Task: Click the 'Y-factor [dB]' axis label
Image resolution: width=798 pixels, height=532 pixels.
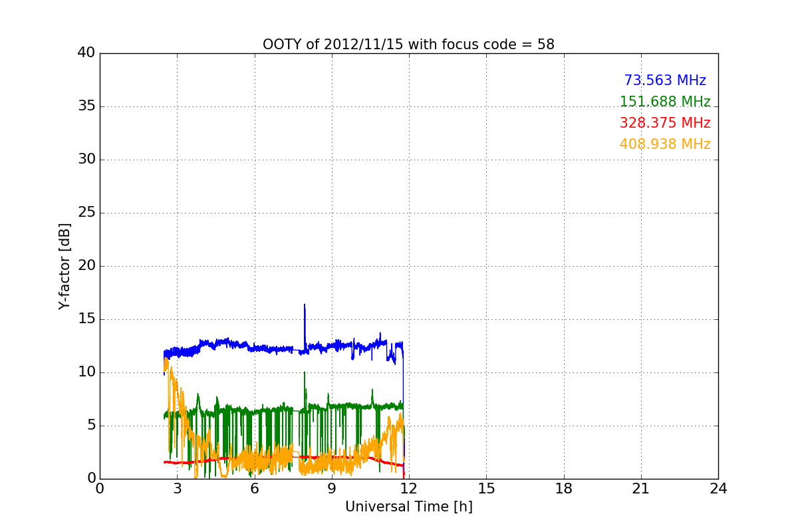Action: (x=64, y=266)
